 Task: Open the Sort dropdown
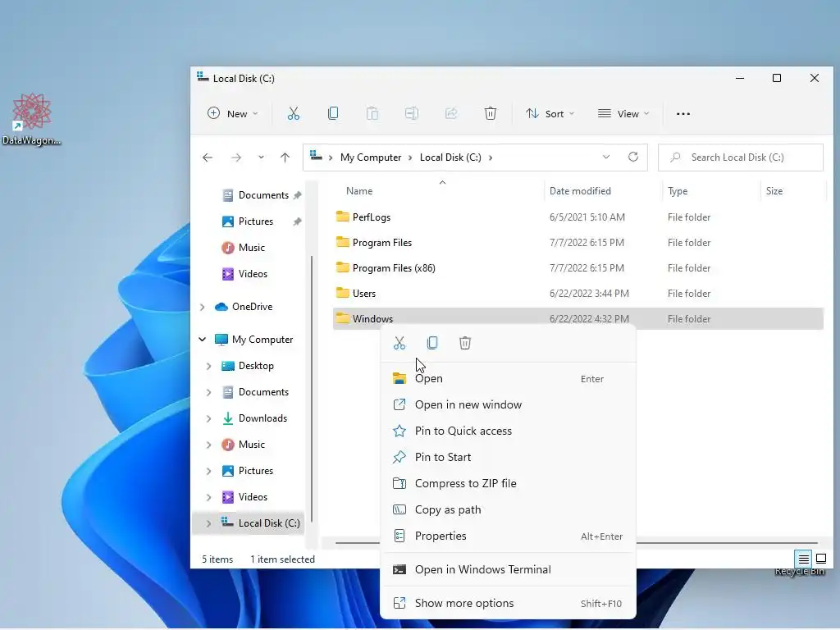(550, 113)
